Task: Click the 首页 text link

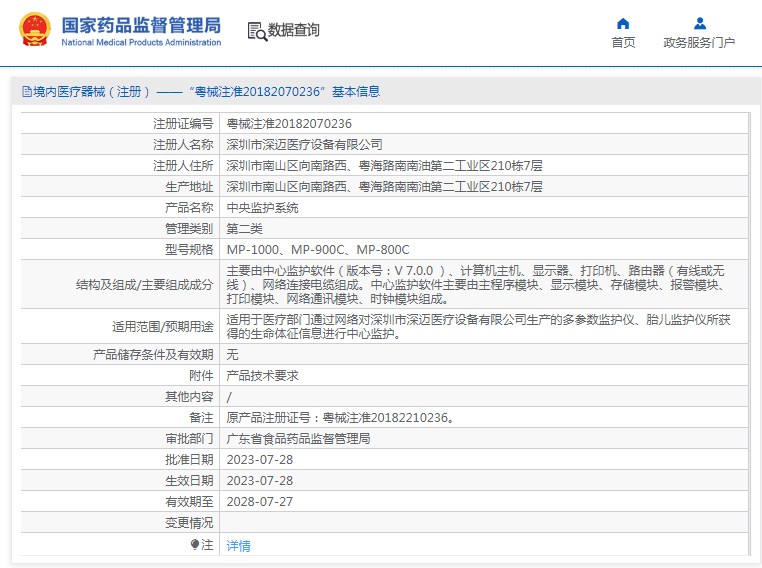Action: coord(623,43)
